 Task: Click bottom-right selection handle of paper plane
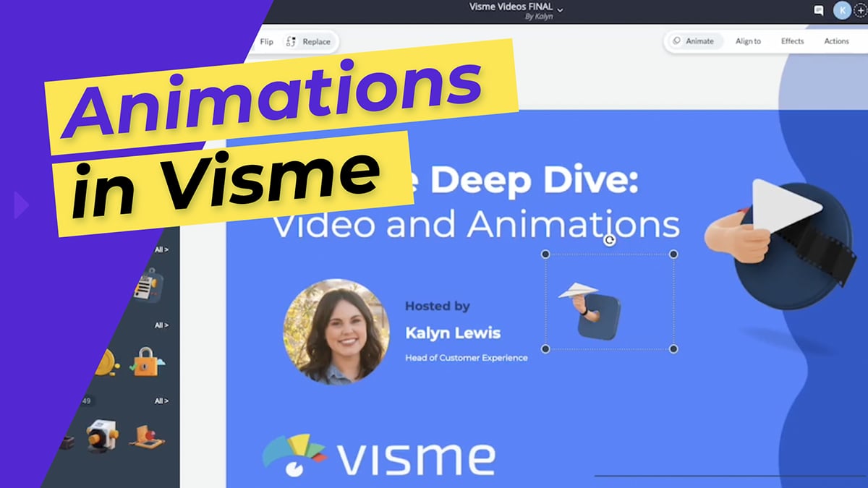pos(673,349)
